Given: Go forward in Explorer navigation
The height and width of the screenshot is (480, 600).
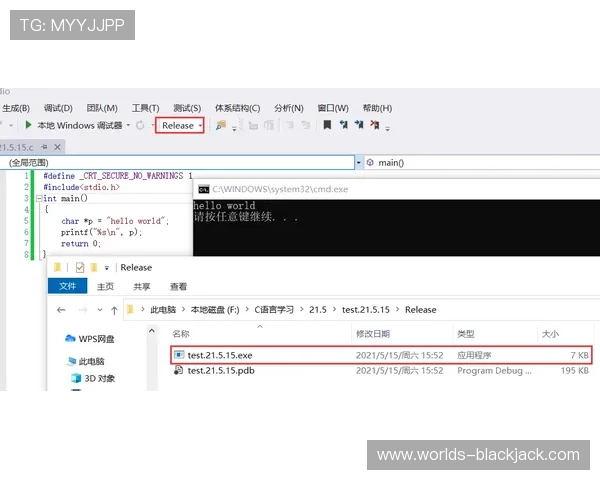Looking at the screenshot, I should (83, 310).
